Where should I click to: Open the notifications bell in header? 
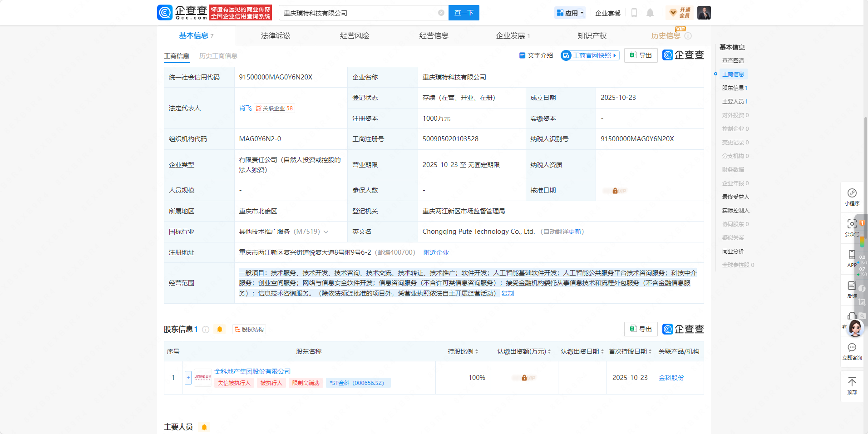[x=650, y=13]
